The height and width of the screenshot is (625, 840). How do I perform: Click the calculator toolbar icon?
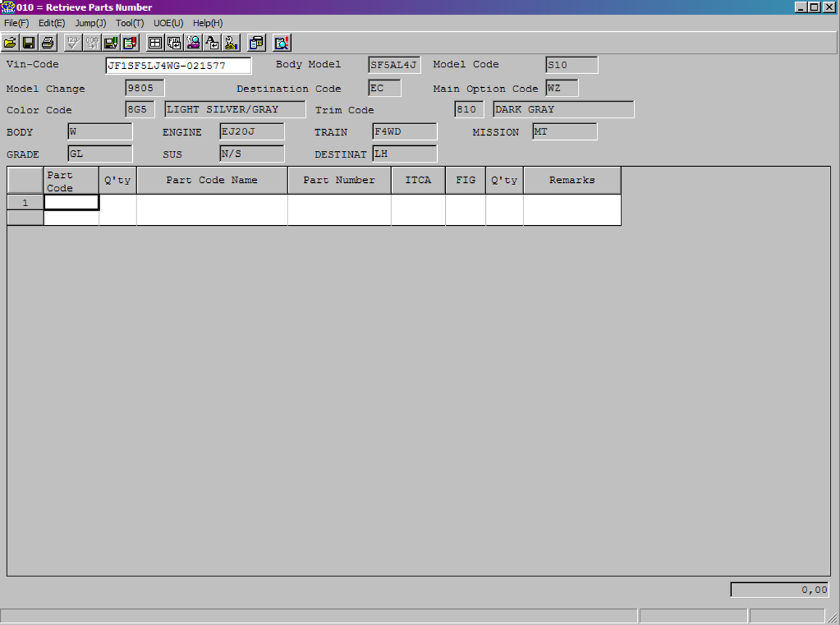[256, 43]
